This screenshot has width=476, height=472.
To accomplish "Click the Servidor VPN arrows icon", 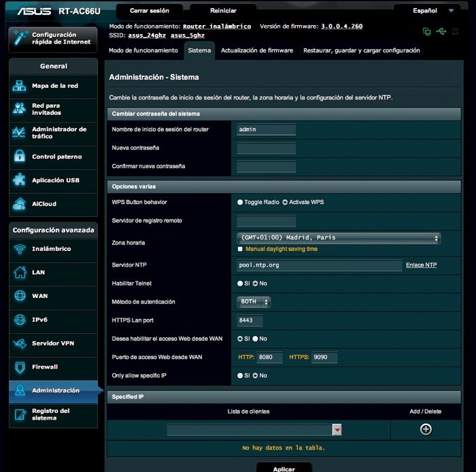I will pos(20,343).
